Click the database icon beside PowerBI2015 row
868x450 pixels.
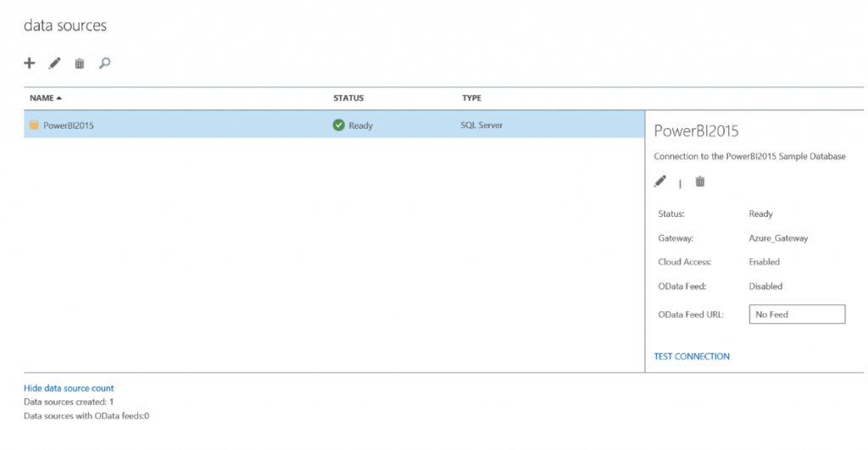[x=34, y=125]
